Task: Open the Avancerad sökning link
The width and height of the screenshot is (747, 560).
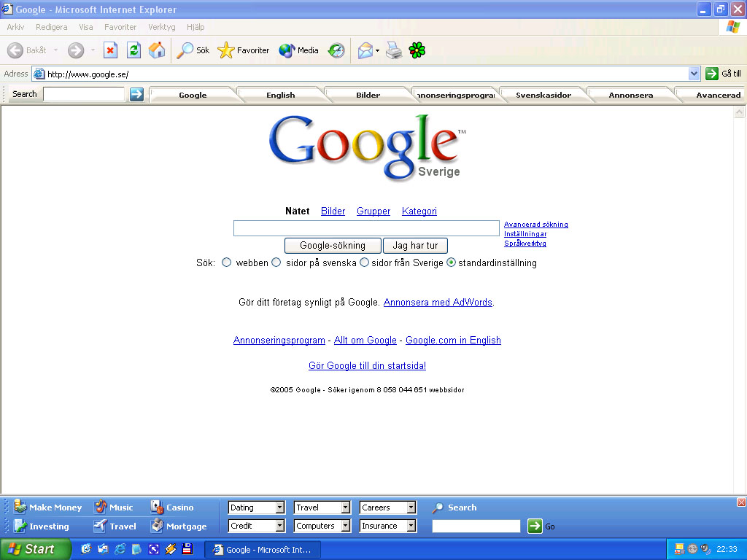Action: pos(536,225)
